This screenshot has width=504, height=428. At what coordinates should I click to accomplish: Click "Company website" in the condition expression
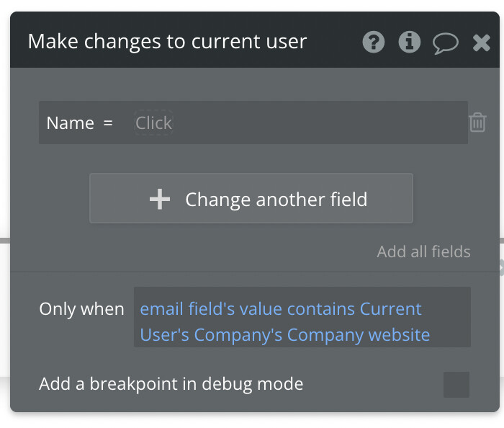[x=359, y=335]
